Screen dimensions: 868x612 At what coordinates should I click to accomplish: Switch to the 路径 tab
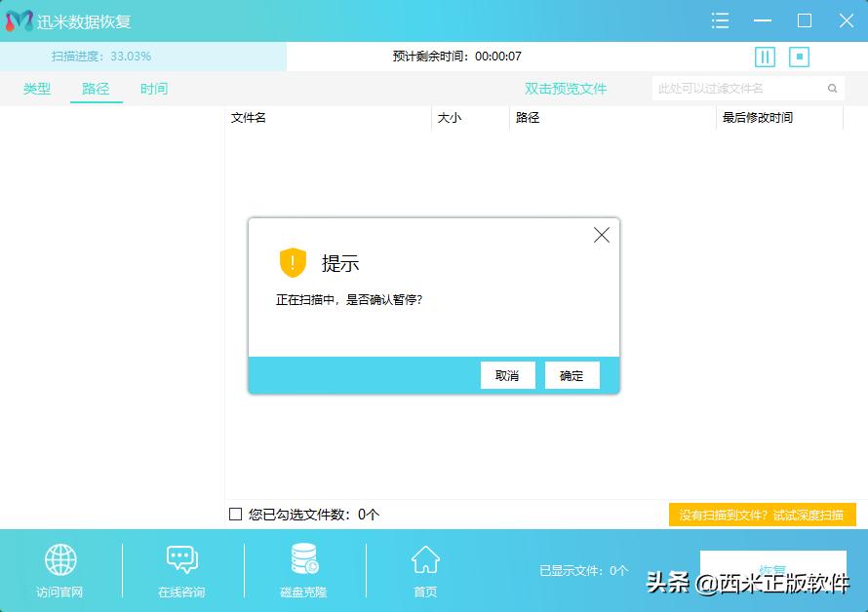pyautogui.click(x=96, y=89)
